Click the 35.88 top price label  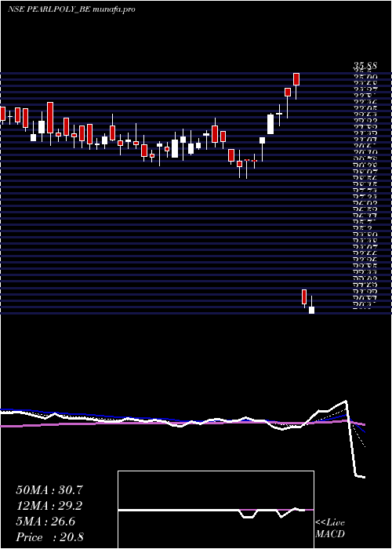pos(365,66)
